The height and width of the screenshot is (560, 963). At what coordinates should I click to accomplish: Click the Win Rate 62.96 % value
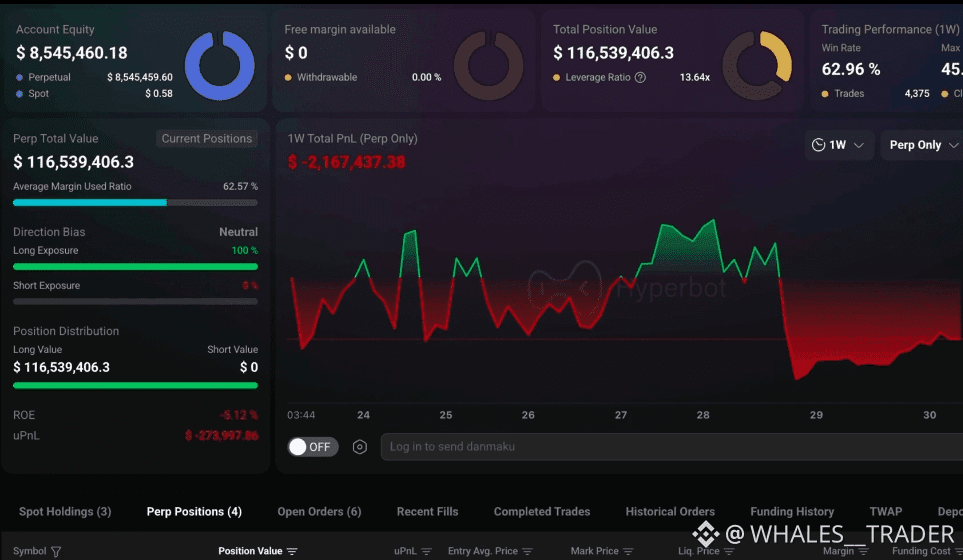(x=851, y=69)
